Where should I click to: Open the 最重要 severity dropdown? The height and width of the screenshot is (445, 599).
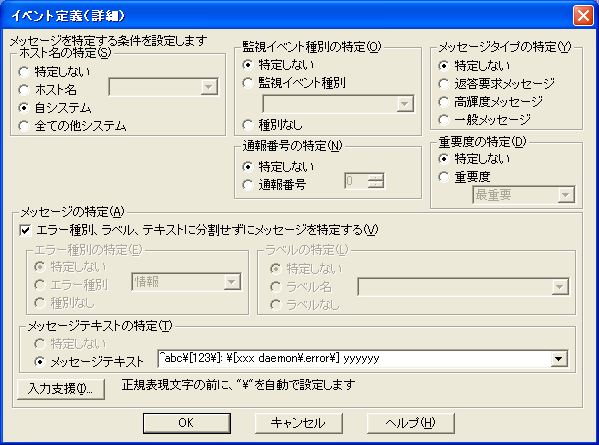524,195
